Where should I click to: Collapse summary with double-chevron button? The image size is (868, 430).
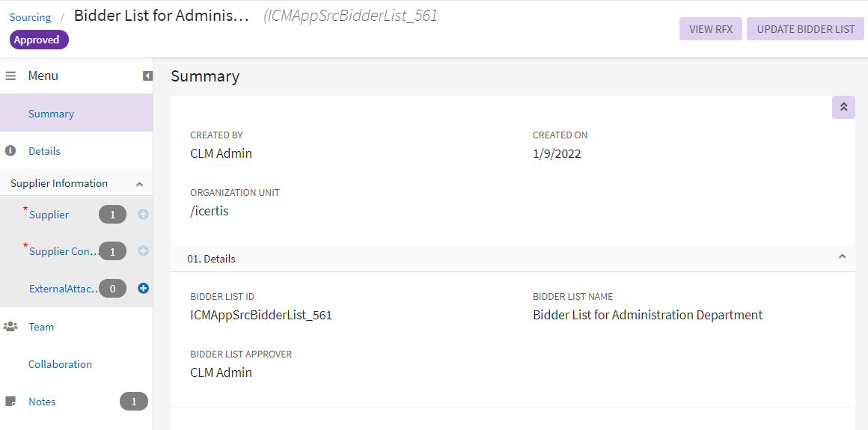click(x=843, y=107)
